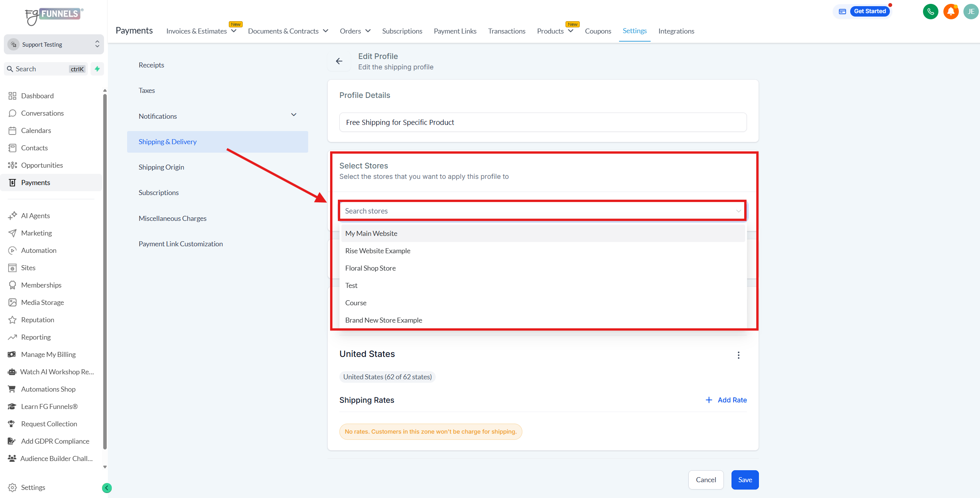Click the blue Save button
Viewport: 980px width, 498px height.
745,479
